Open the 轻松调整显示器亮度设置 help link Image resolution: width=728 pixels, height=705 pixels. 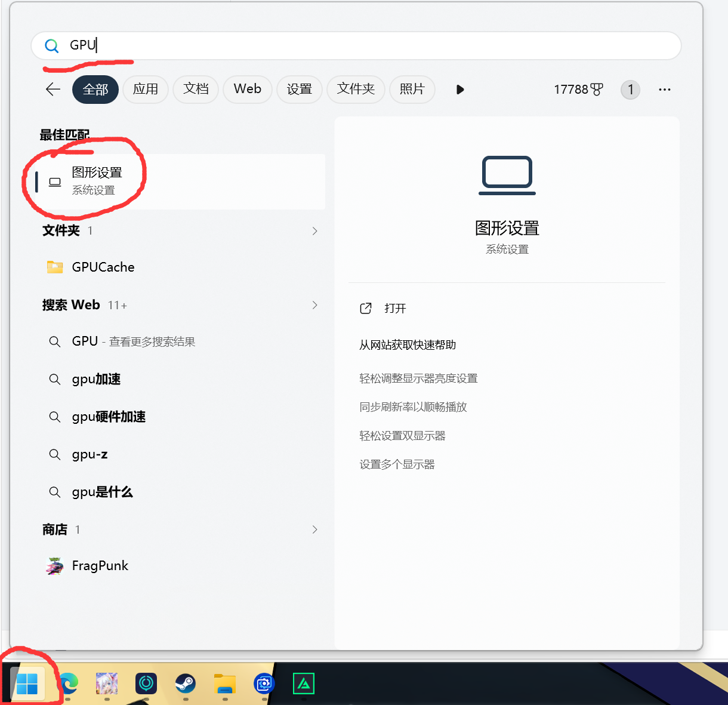click(x=418, y=378)
